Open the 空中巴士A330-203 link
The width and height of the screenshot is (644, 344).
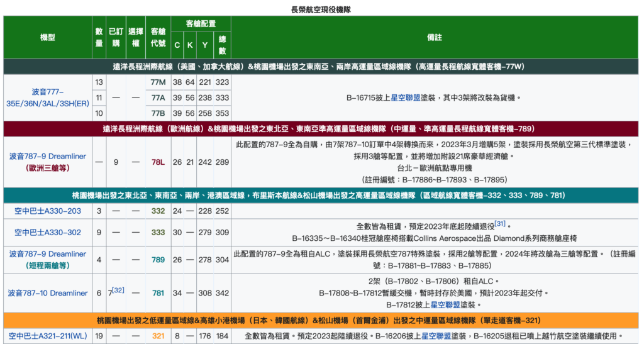[x=48, y=211]
